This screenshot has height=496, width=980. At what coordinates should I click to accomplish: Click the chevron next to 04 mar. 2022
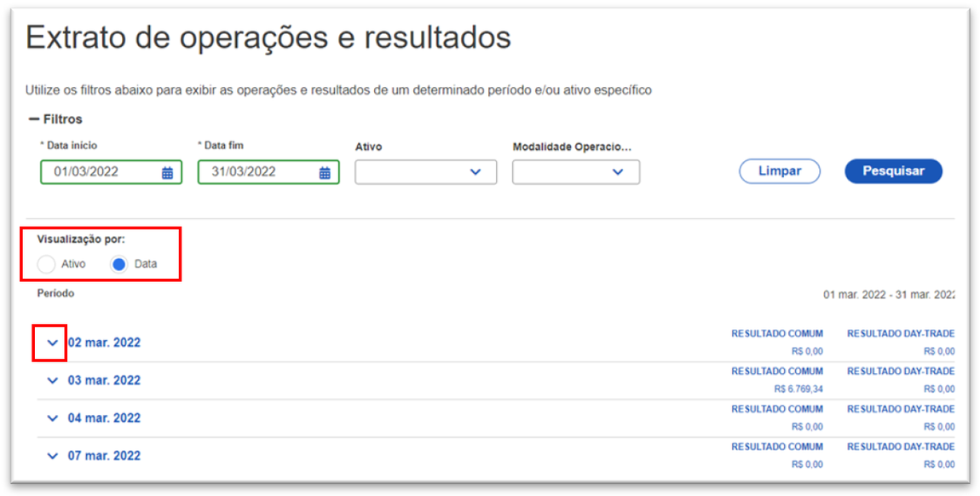point(52,418)
